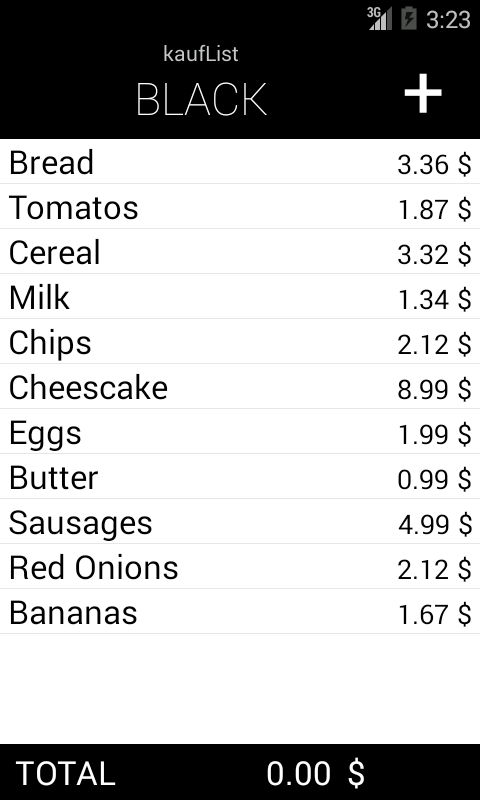Viewport: 480px width, 800px height.
Task: Choose the Sausages item
Action: pos(240,521)
